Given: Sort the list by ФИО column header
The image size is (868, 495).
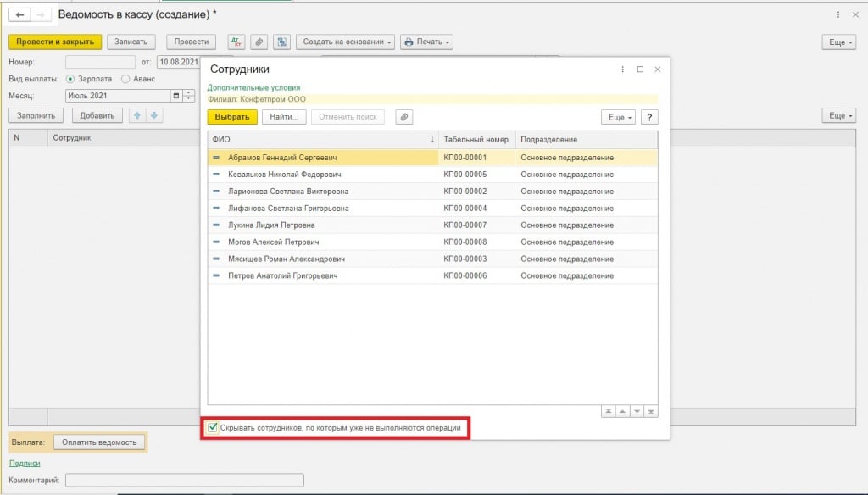Looking at the screenshot, I should pyautogui.click(x=322, y=139).
